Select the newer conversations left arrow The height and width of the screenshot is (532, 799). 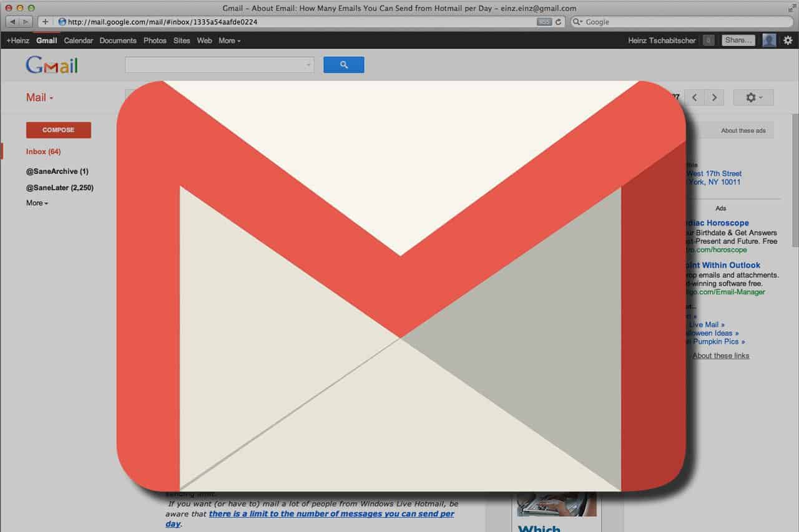(694, 97)
